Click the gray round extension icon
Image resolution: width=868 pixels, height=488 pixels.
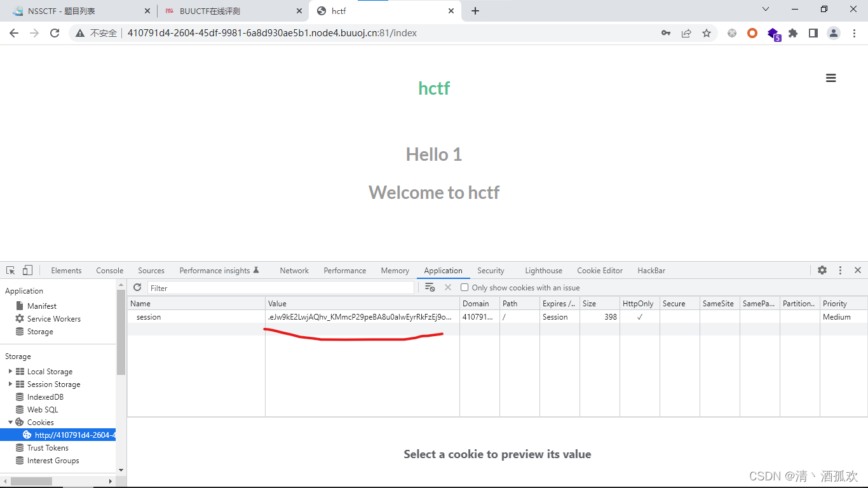coord(732,33)
